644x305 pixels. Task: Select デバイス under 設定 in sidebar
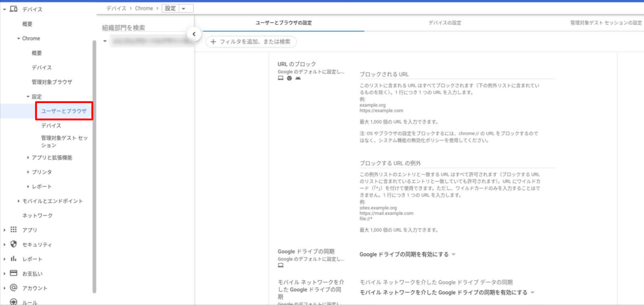(51, 125)
